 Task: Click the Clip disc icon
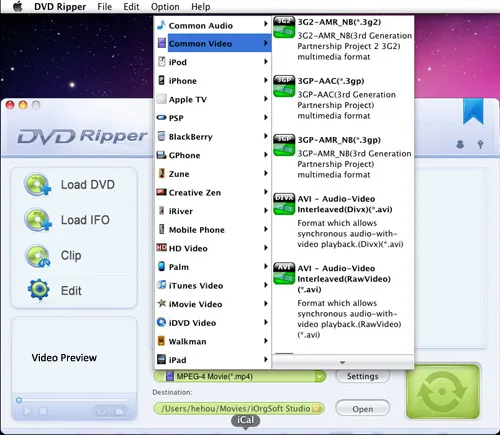38,256
